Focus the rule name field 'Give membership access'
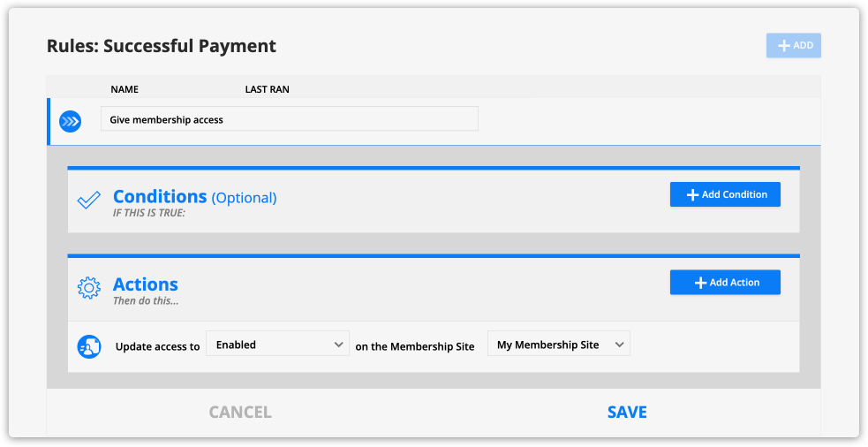Image resolution: width=868 pixels, height=447 pixels. pos(289,119)
